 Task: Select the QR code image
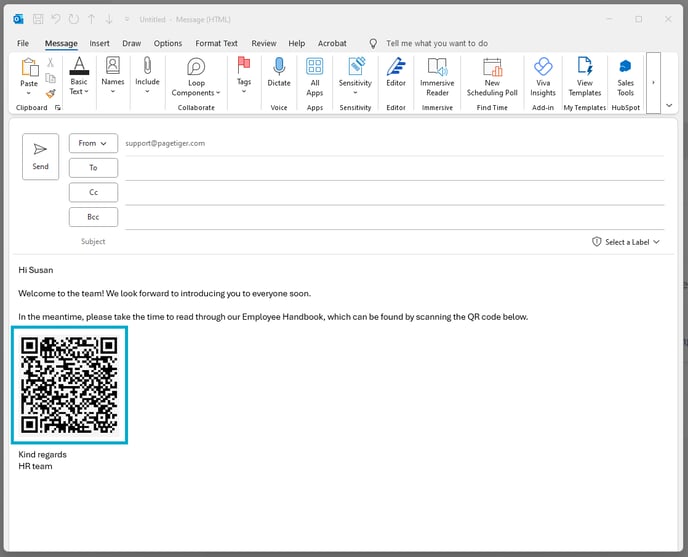point(69,384)
